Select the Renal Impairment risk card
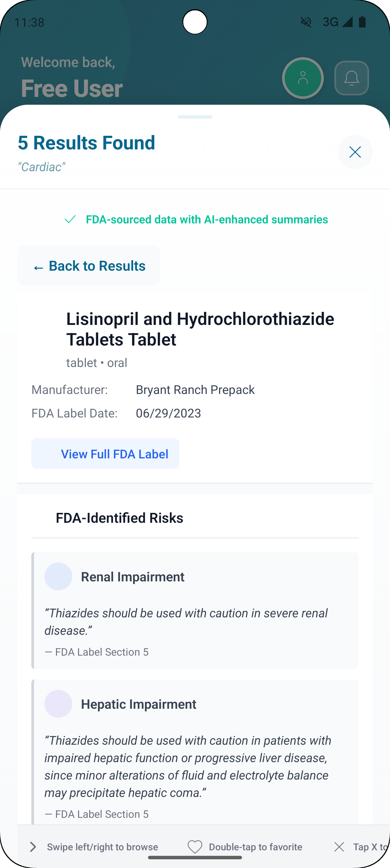Viewport: 390px width, 868px height. [195, 610]
